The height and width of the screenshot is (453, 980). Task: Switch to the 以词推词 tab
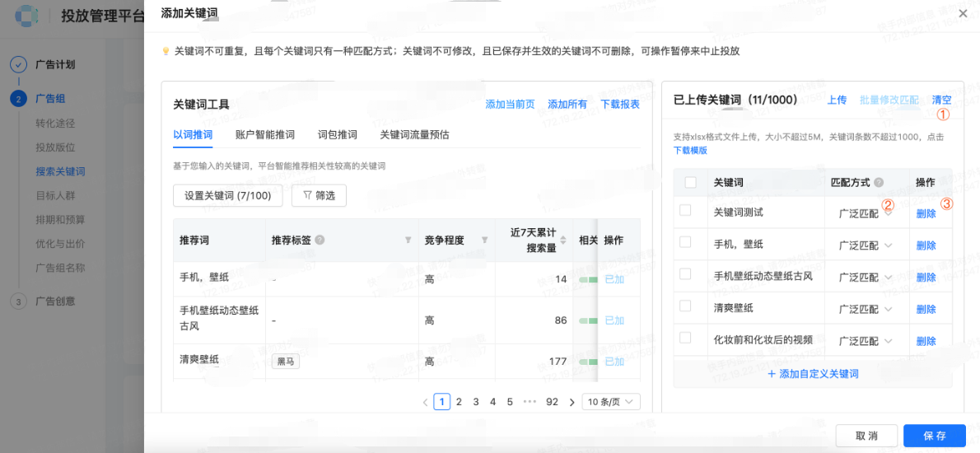coord(193,134)
